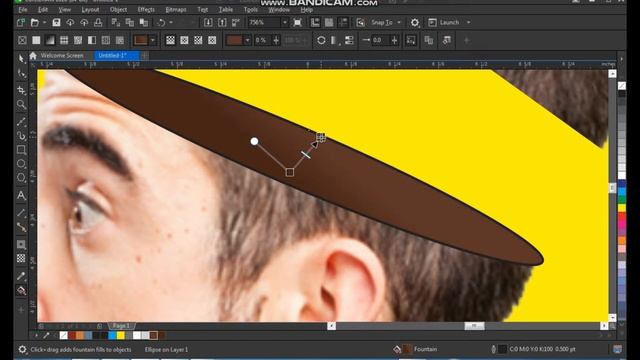Open the zoom level dropdown
The width and height of the screenshot is (640, 360).
click(284, 22)
